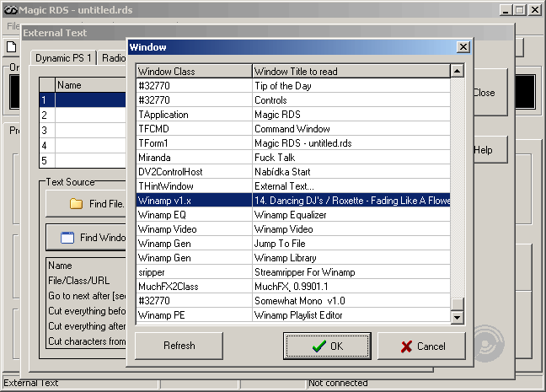
Task: Click the New document icon in Magic RDS toolbar
Action: [x=12, y=46]
